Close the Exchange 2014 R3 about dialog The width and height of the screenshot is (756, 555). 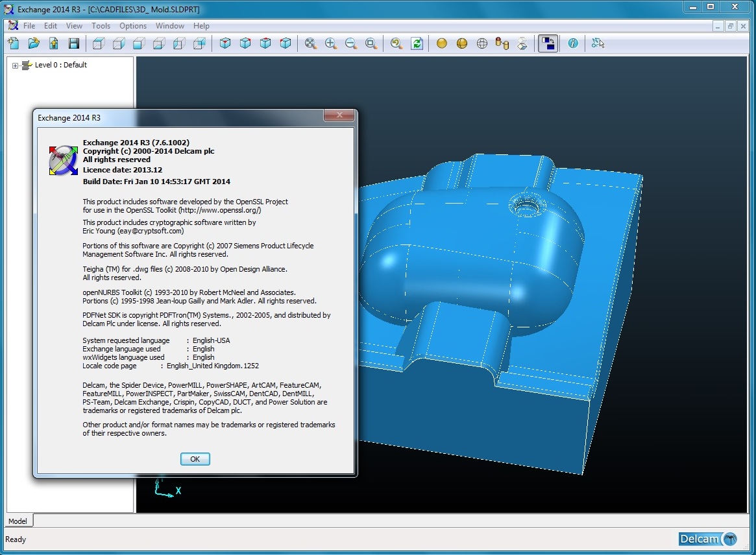339,115
